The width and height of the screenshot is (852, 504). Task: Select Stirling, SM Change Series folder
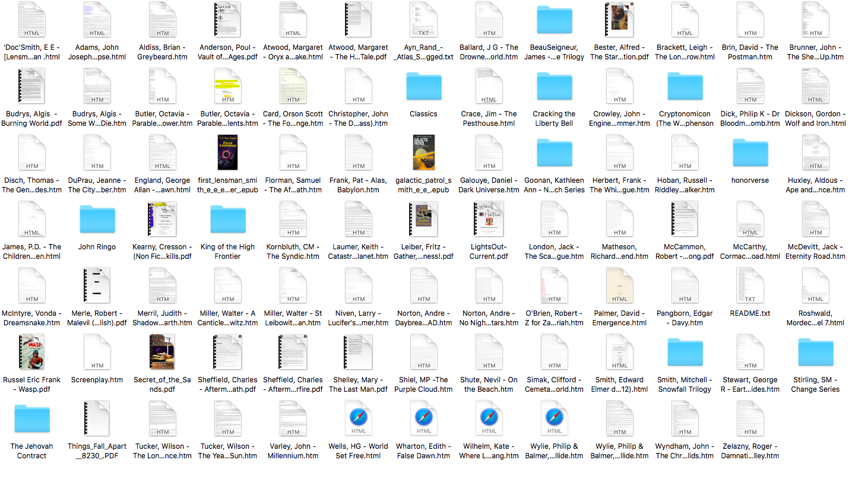815,353
